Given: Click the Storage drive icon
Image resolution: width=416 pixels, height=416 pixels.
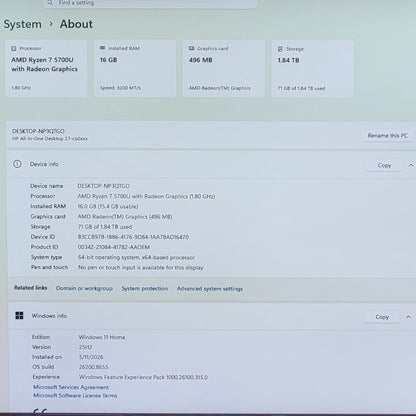Looking at the screenshot, I should 280,49.
